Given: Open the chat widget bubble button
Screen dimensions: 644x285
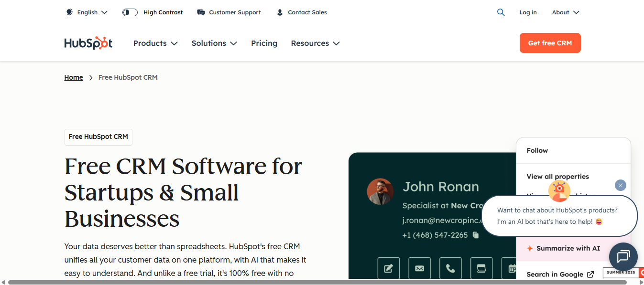Looking at the screenshot, I should click(x=623, y=257).
